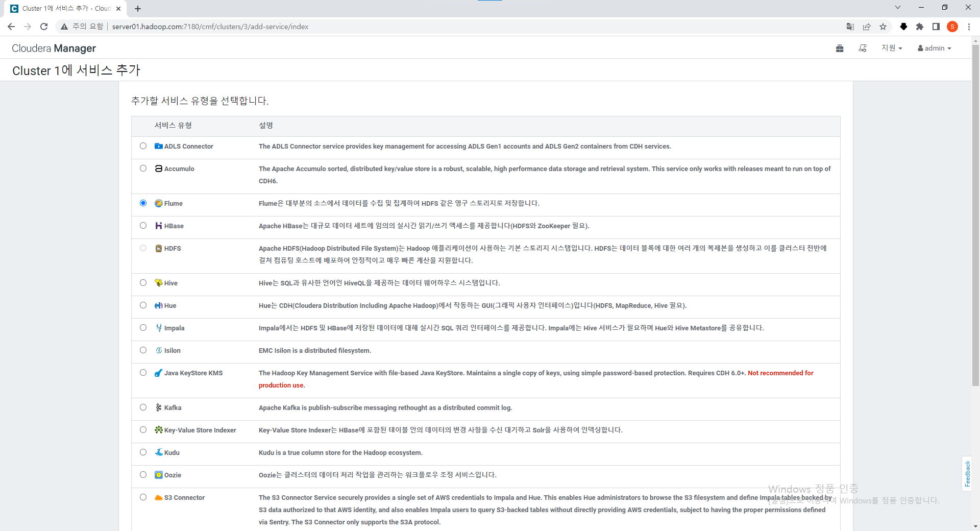Click the 설명 column header

266,126
